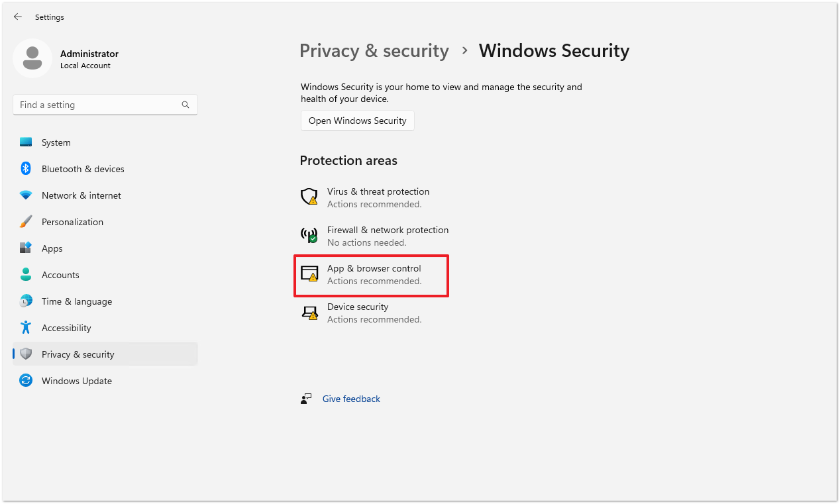The width and height of the screenshot is (840, 504).
Task: Click the Give feedback link
Action: pyautogui.click(x=351, y=399)
